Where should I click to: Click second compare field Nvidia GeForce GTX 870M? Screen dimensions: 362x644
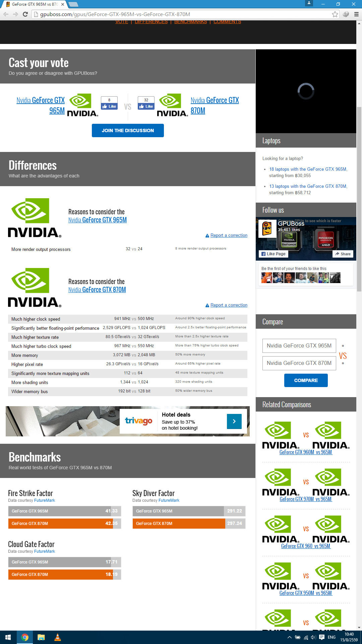click(299, 363)
